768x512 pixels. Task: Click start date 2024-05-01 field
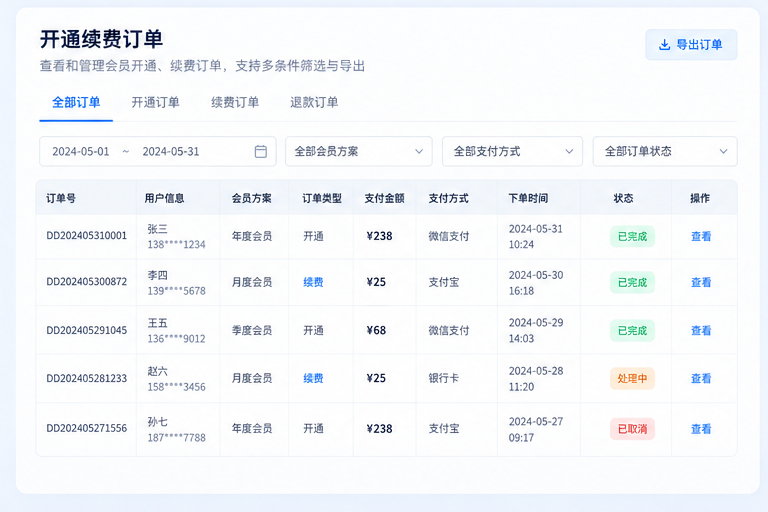(81, 151)
